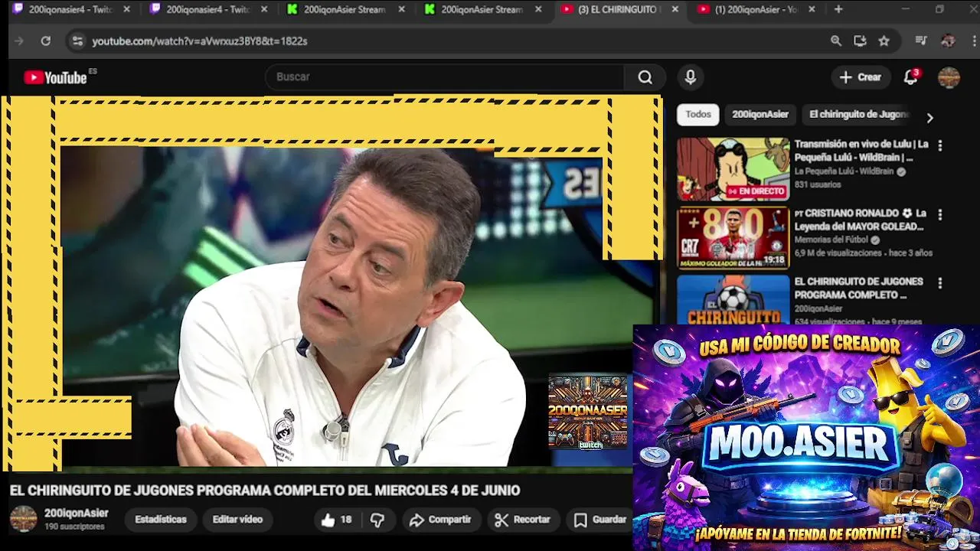Close the (3) EL CHIRINGUITO tab
Viewport: 980px width, 551px height.
675,9
